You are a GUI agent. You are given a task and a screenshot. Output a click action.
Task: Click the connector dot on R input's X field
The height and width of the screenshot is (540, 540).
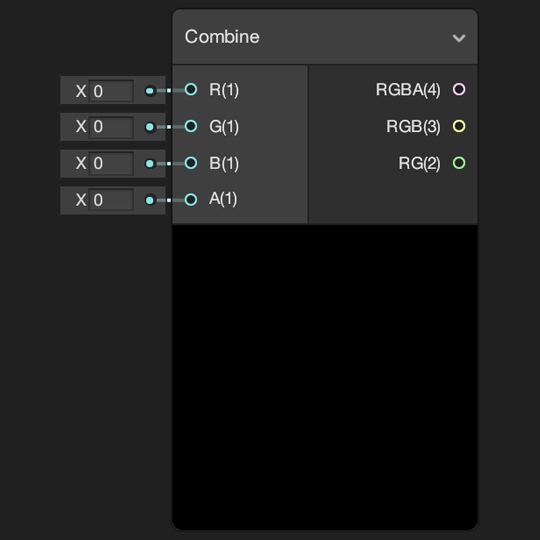pos(150,91)
